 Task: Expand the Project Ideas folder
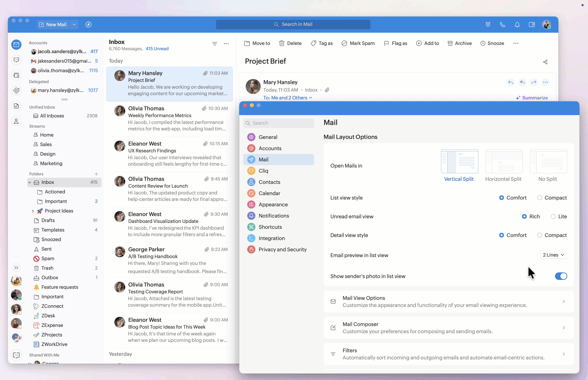tap(33, 211)
